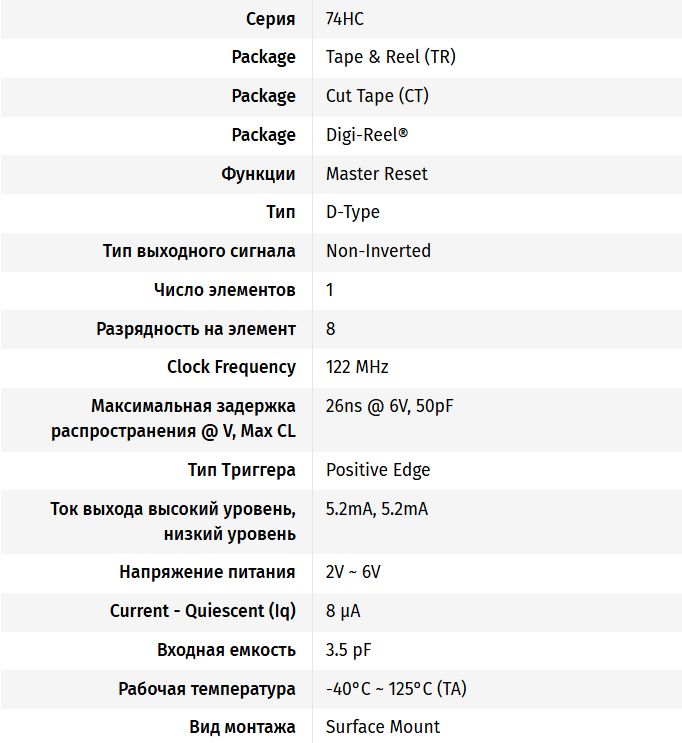Click the "26ns @ 6V, 50pF" delay value

coord(390,406)
